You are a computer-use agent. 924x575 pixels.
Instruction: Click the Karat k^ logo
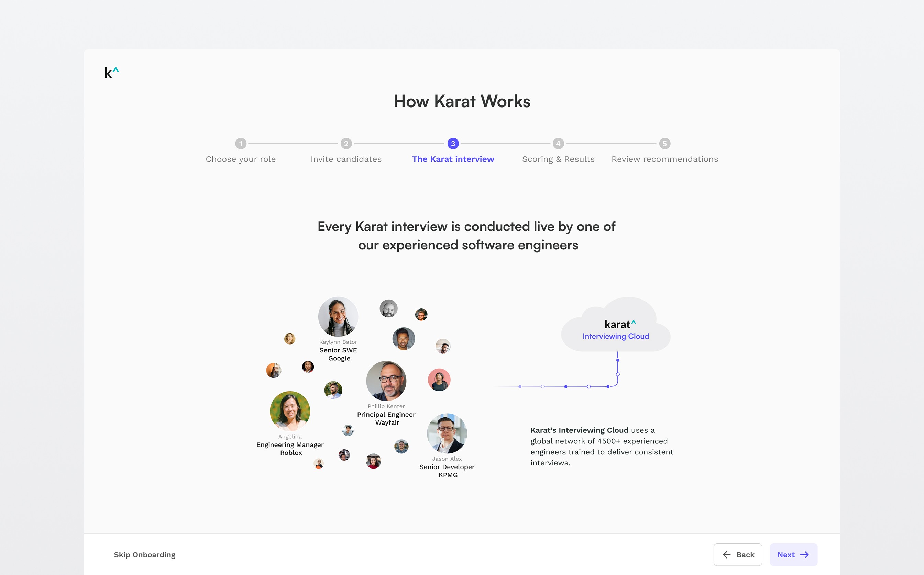[x=111, y=72]
